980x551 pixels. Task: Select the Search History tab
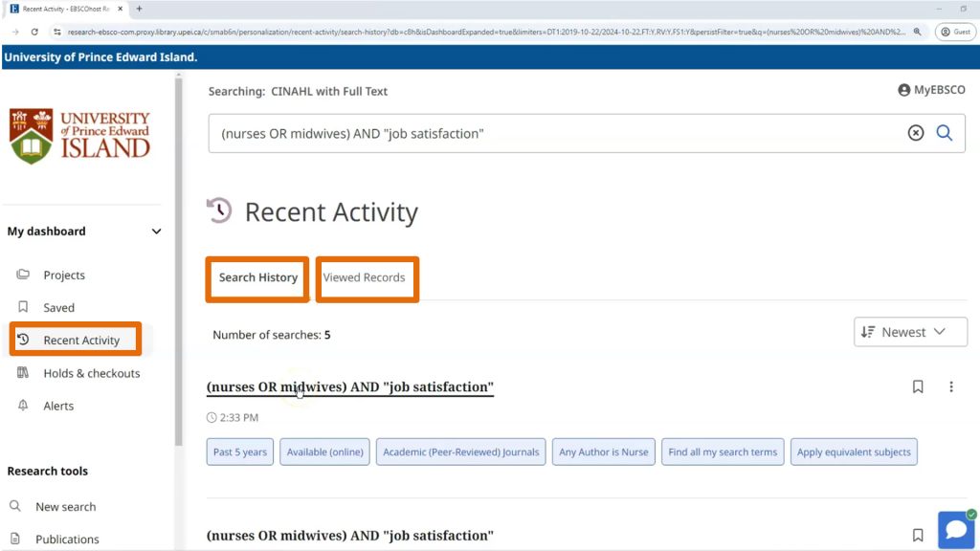(x=258, y=277)
